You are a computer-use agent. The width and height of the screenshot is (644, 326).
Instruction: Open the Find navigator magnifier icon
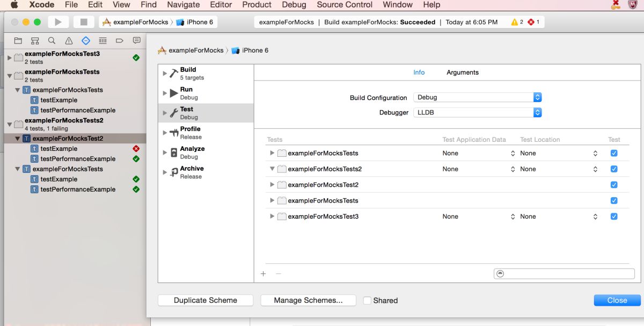52,40
